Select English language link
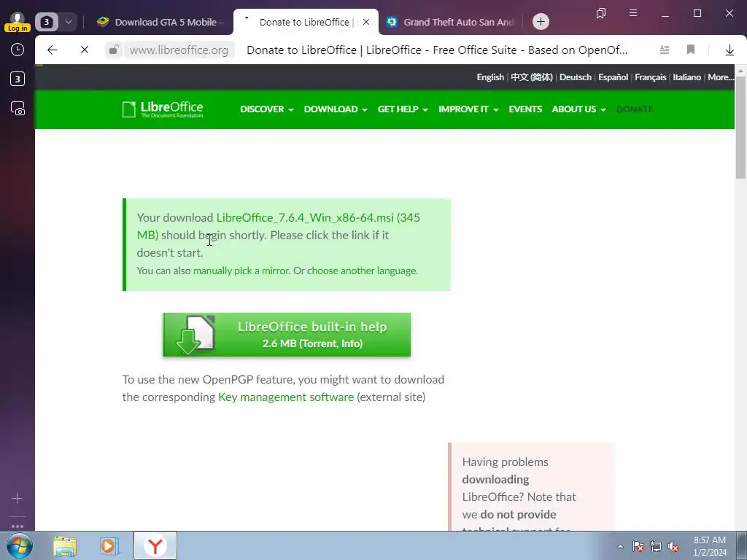 tap(490, 77)
